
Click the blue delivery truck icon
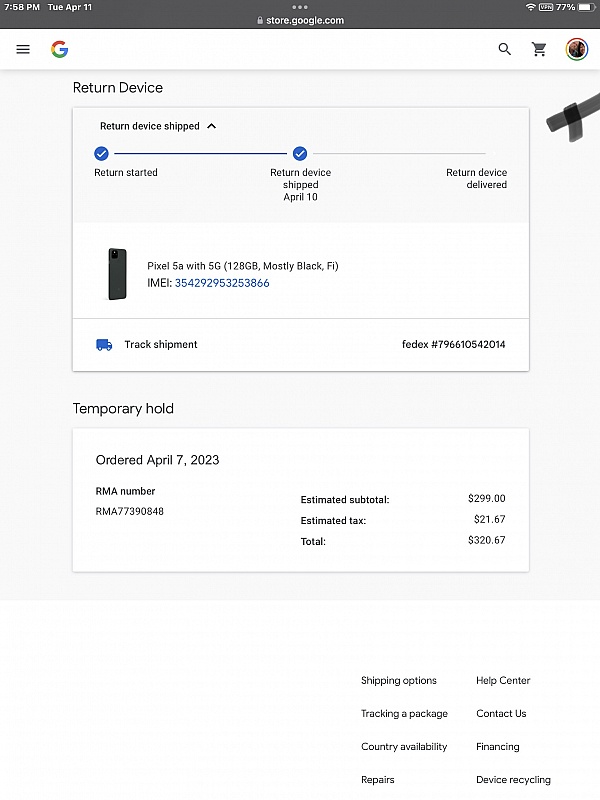[104, 345]
